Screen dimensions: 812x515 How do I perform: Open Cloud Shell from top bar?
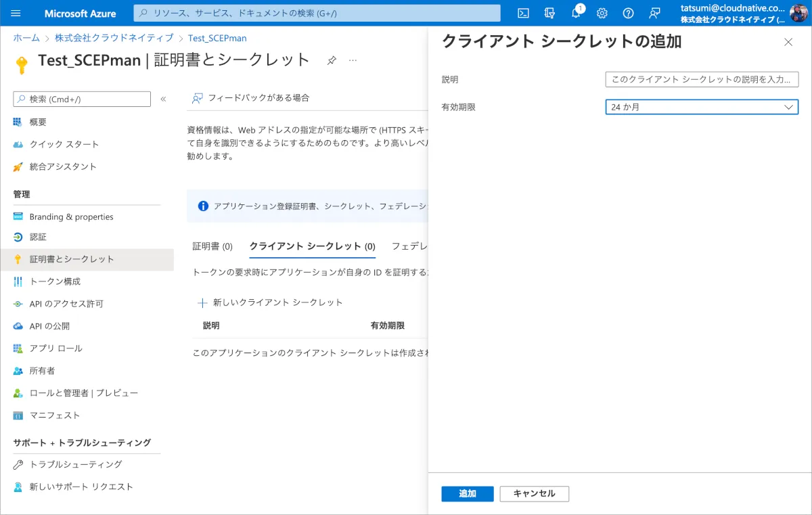[x=523, y=13]
